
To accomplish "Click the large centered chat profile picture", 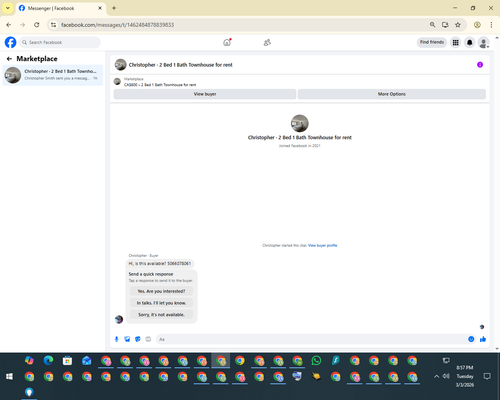I will pos(299,123).
